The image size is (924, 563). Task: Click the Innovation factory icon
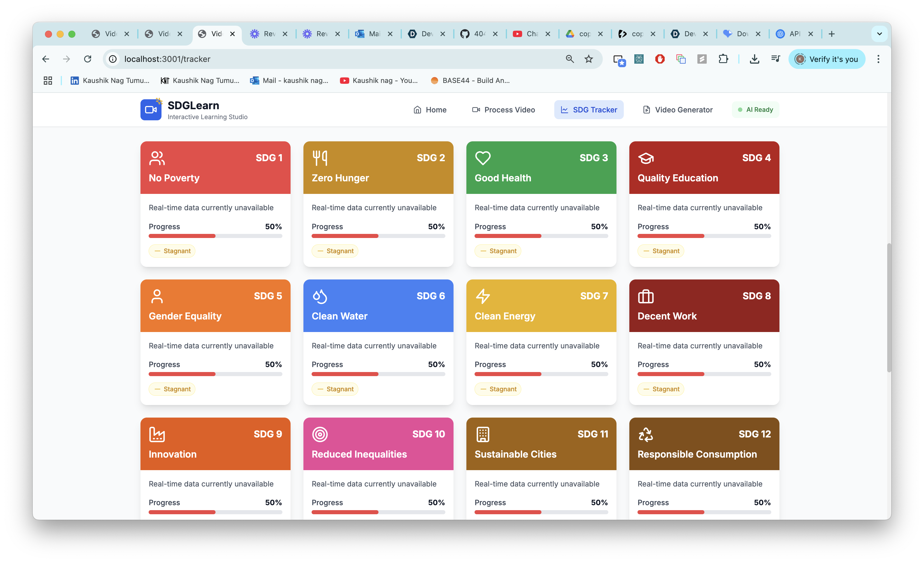(157, 434)
